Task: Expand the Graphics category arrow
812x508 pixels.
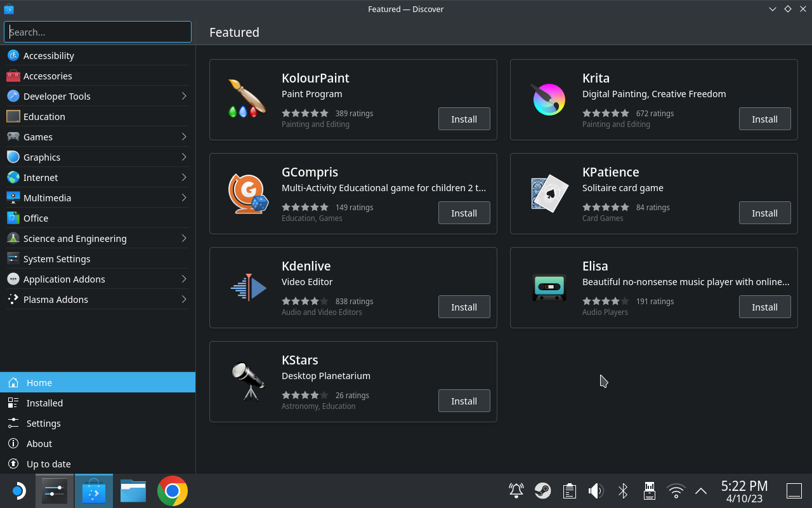Action: (x=184, y=157)
